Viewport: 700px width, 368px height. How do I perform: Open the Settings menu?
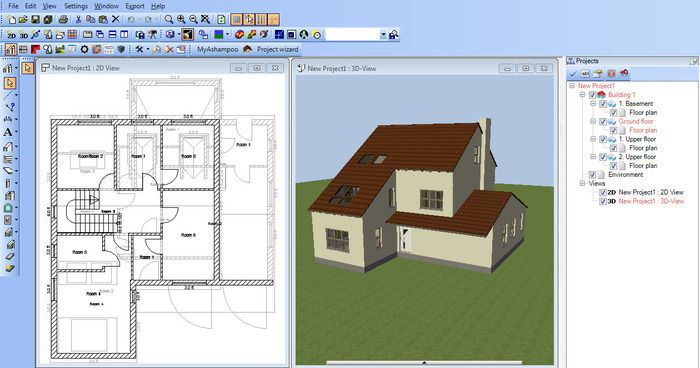(76, 6)
